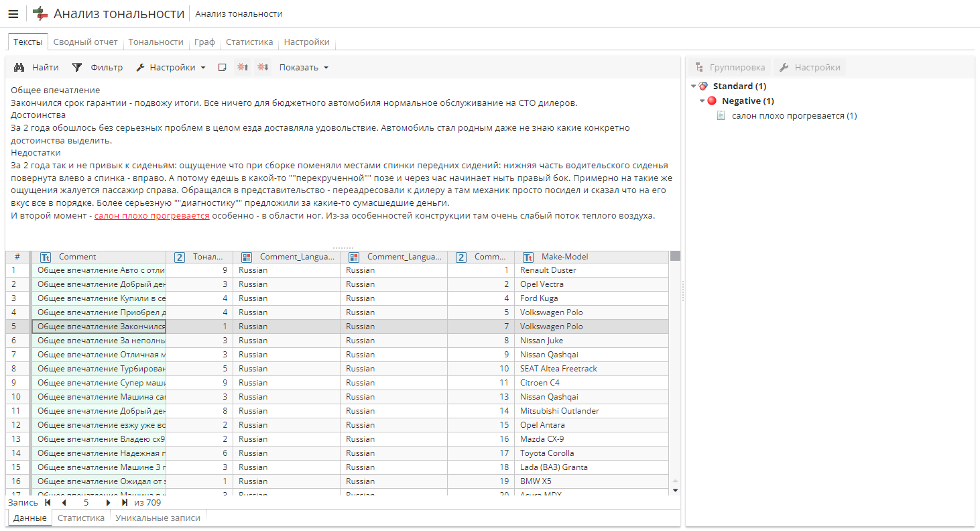Select cell Ford Kuga

tap(591, 298)
